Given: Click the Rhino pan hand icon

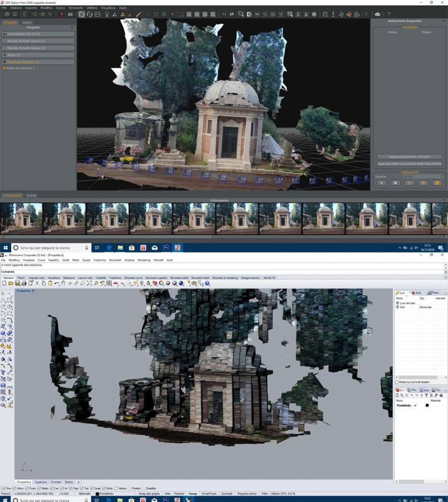Looking at the screenshot, I should (64, 283).
